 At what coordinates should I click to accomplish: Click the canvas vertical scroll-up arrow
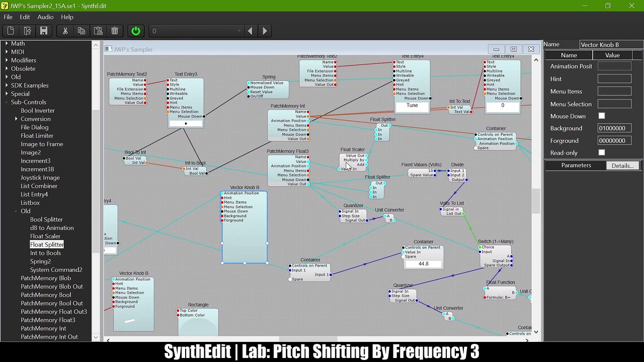click(536, 60)
